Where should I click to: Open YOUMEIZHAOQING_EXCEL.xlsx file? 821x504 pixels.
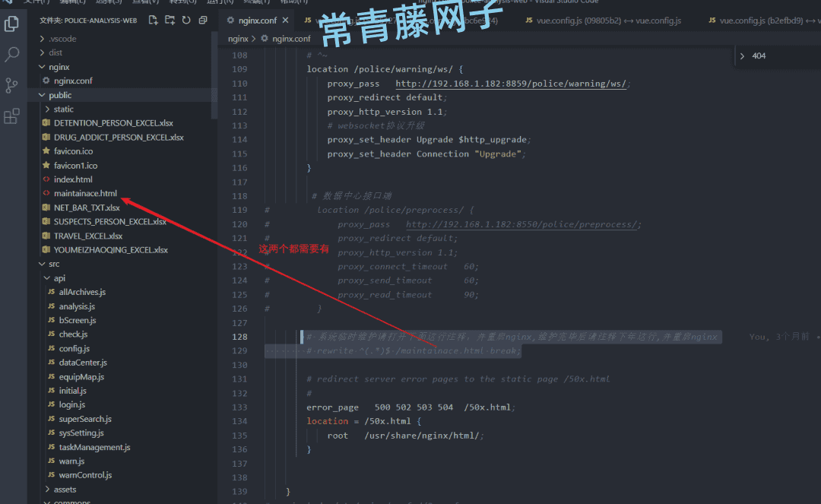tap(110, 250)
